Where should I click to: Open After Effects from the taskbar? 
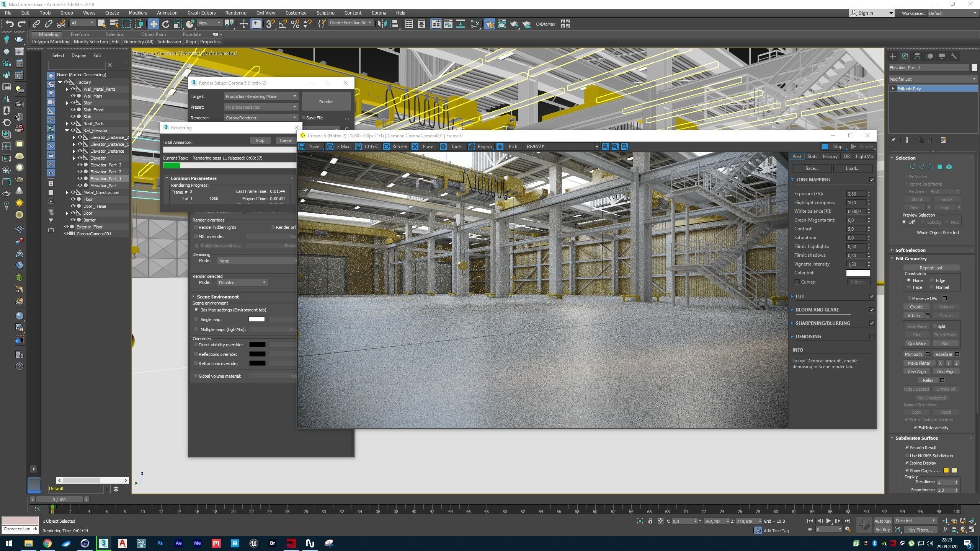178,543
